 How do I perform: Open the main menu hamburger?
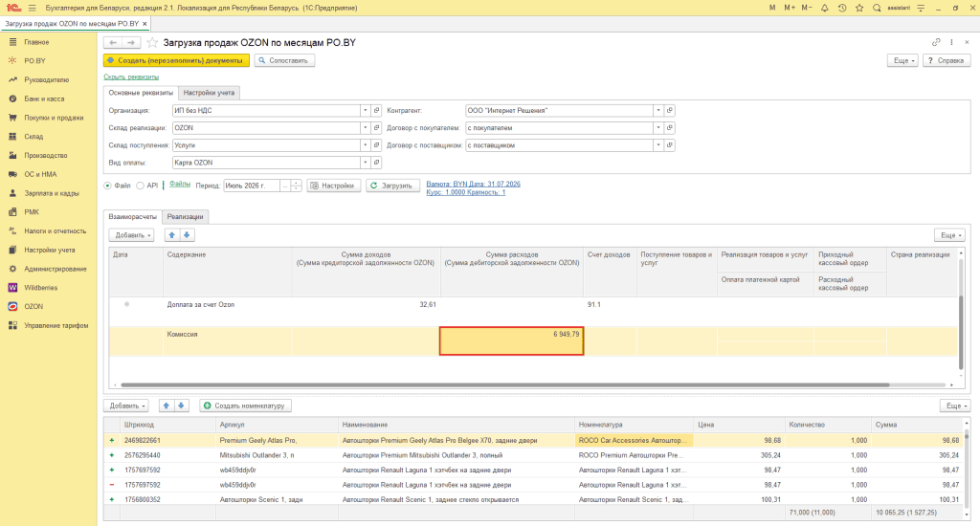(32, 8)
